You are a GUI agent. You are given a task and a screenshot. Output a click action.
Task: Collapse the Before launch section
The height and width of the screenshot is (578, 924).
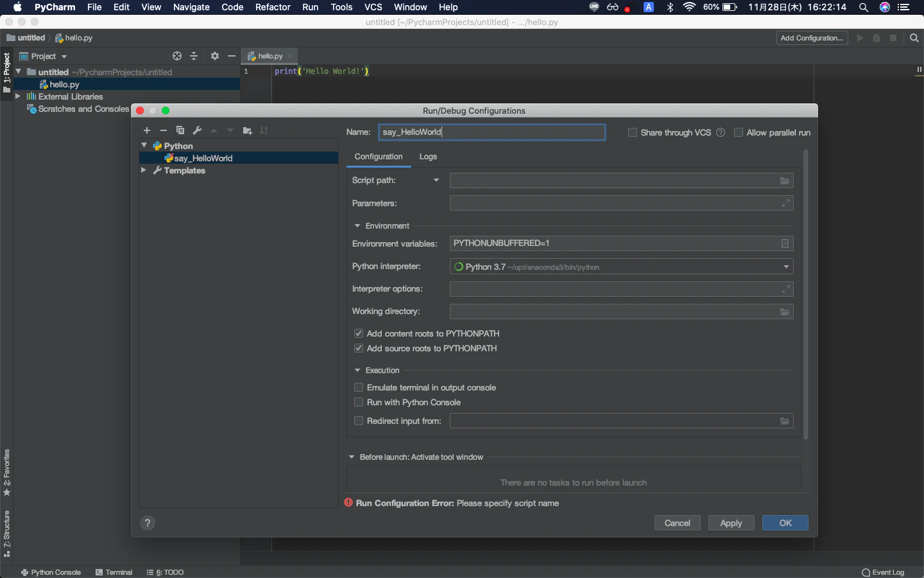point(352,457)
